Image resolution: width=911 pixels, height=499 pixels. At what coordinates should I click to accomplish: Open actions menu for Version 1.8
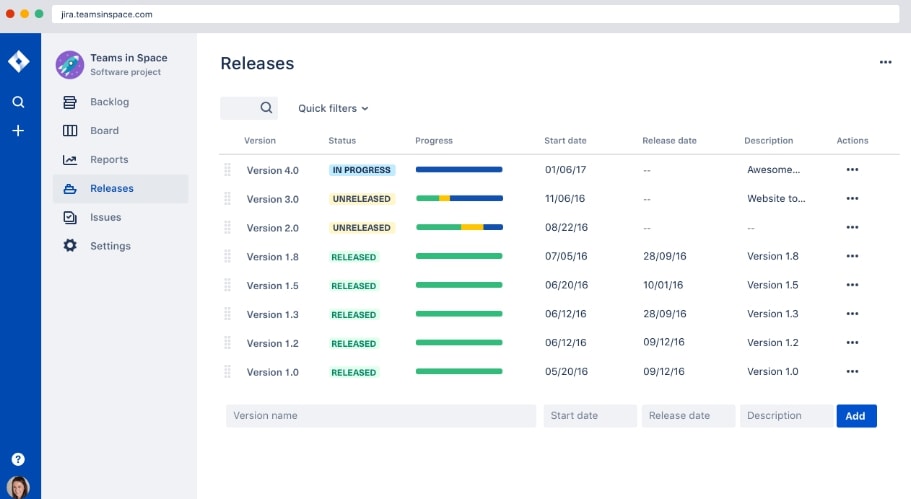[852, 256]
